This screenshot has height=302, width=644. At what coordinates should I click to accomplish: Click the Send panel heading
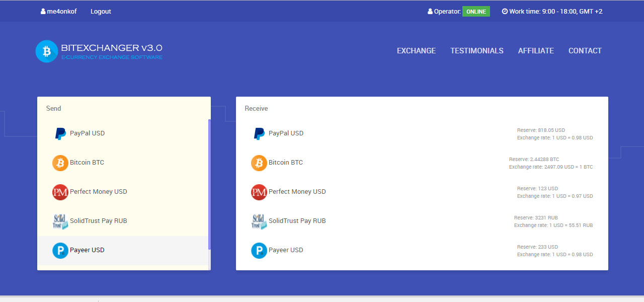[54, 108]
